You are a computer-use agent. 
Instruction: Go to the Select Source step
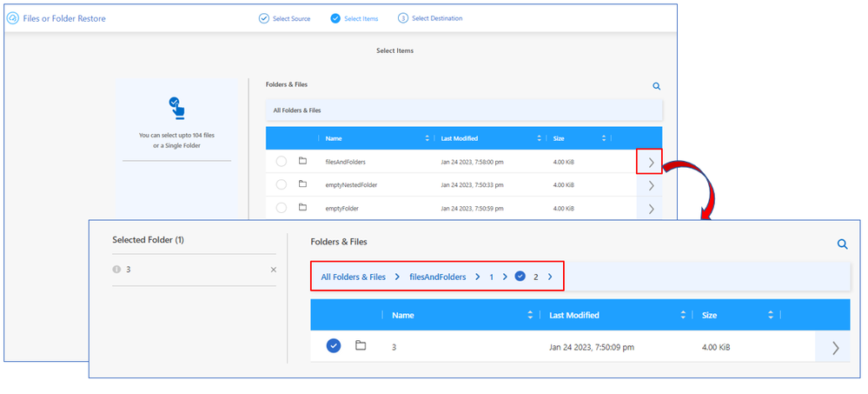tap(288, 18)
